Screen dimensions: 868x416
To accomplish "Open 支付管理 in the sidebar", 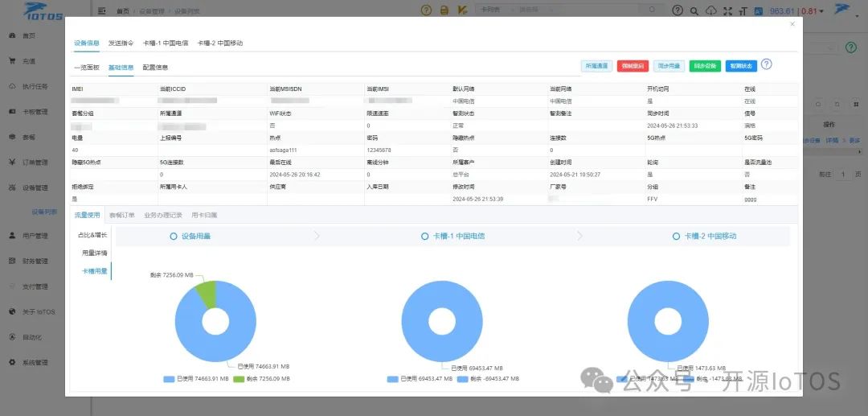I will point(35,287).
